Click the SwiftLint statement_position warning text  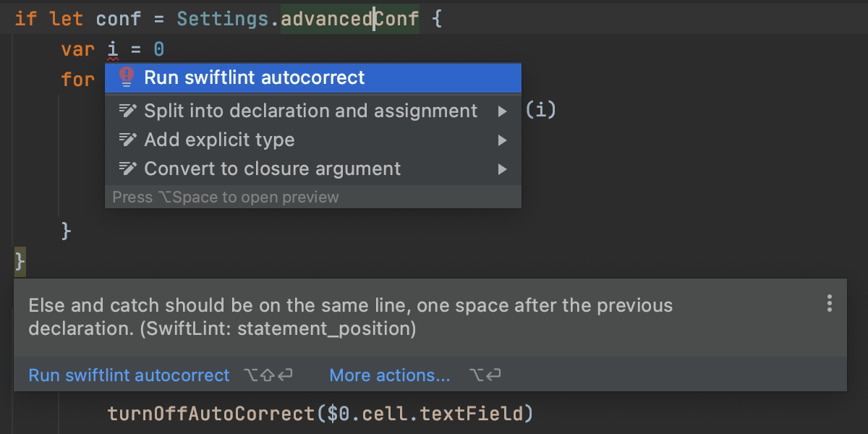[x=350, y=316]
